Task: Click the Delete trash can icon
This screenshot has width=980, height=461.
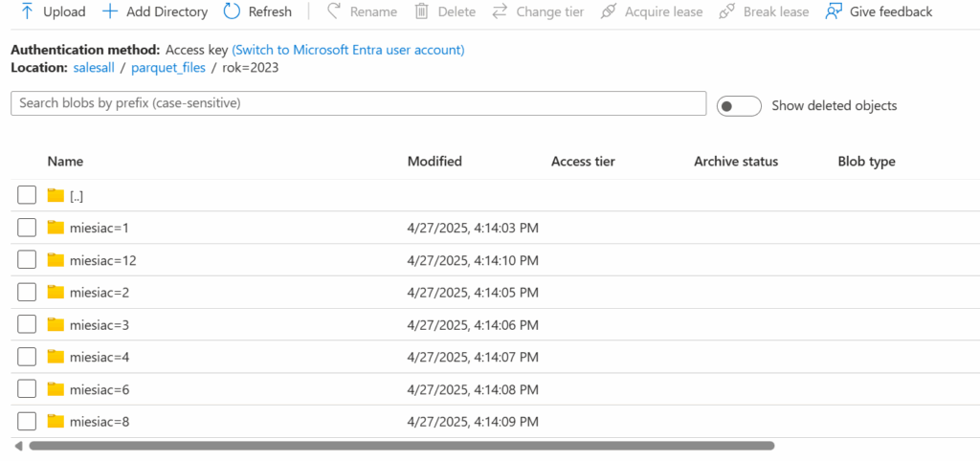Action: (x=421, y=11)
